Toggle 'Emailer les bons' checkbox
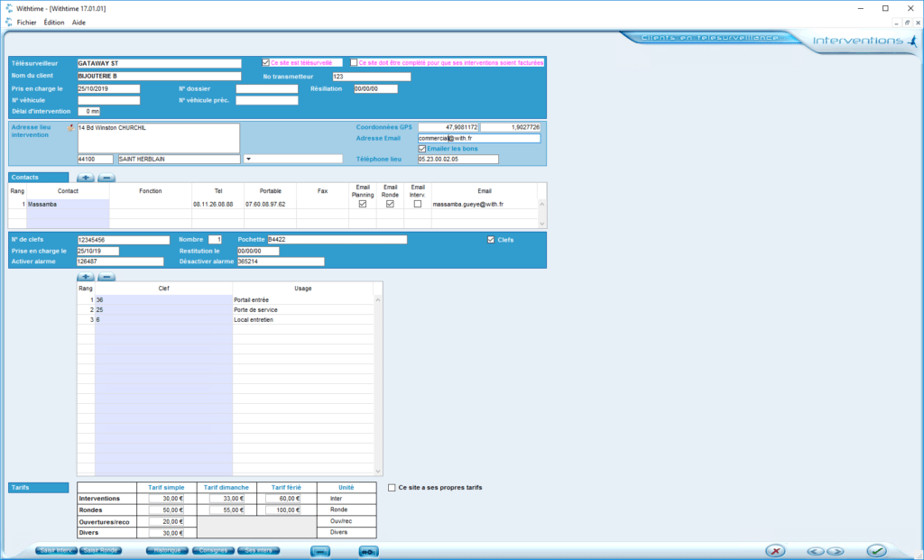Image resolution: width=924 pixels, height=560 pixels. [x=422, y=149]
